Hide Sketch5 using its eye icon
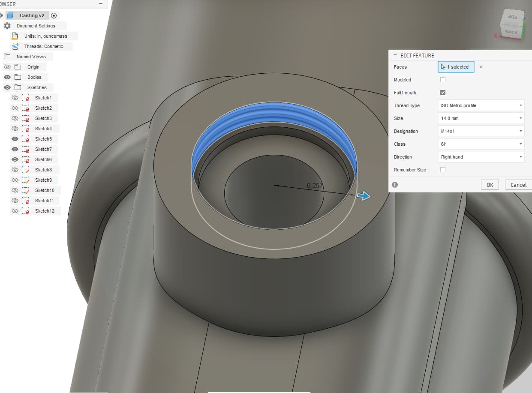532x393 pixels. point(15,139)
